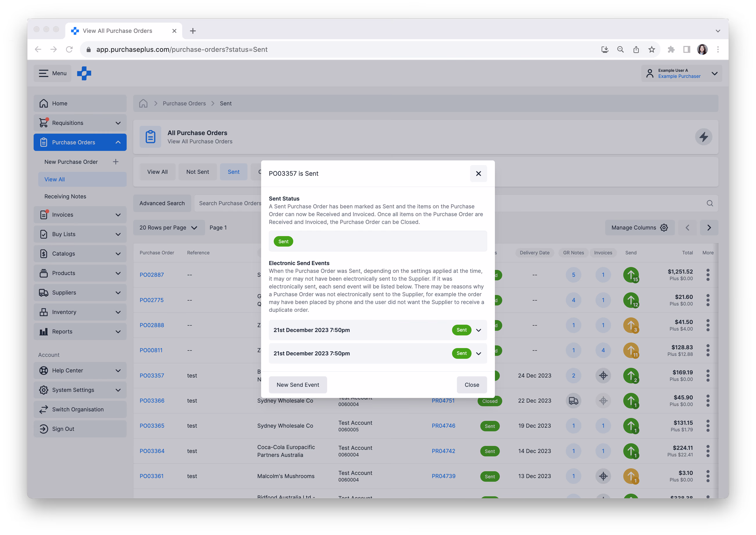Open browser extensions puzzle icon
Screen dimensions: 756x535
[x=671, y=49]
